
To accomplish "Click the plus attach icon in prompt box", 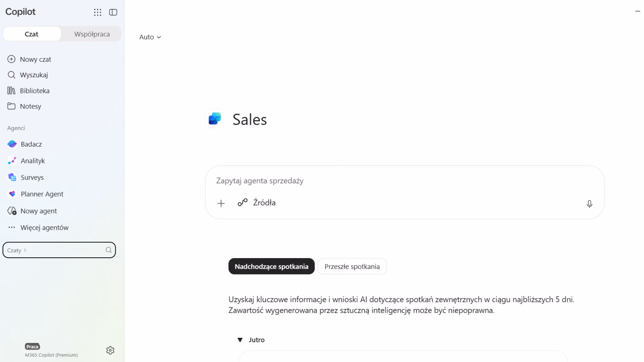I will point(221,203).
